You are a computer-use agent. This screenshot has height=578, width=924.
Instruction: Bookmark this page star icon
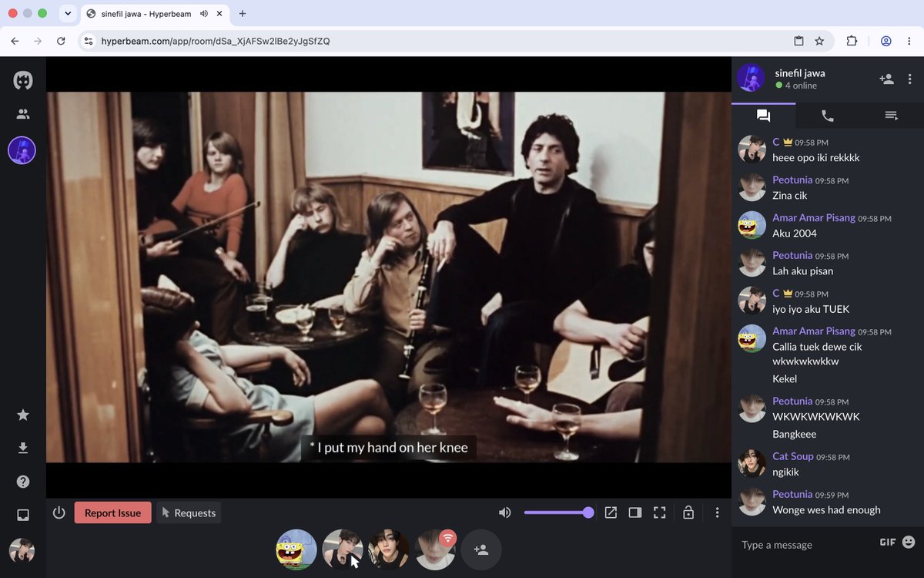(819, 41)
